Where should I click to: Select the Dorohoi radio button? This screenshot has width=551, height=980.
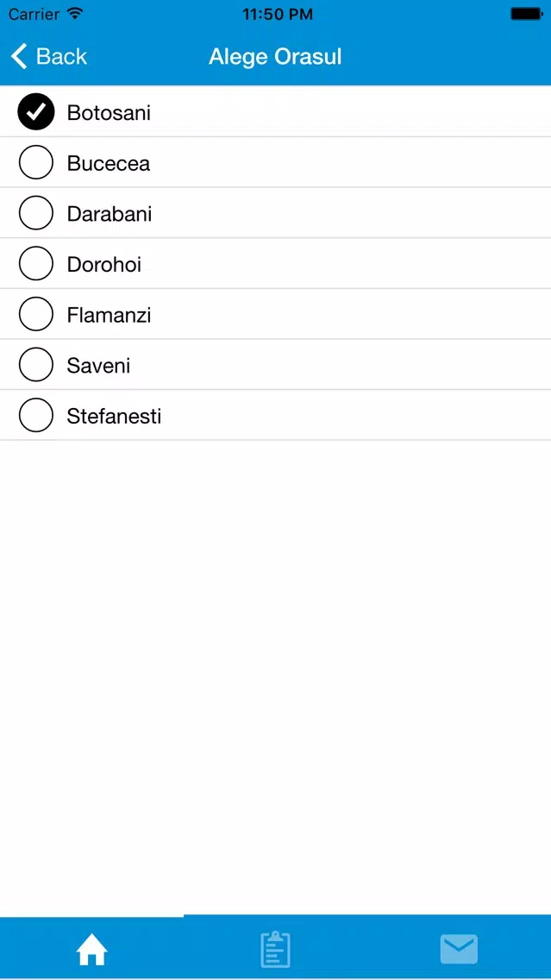coord(36,264)
